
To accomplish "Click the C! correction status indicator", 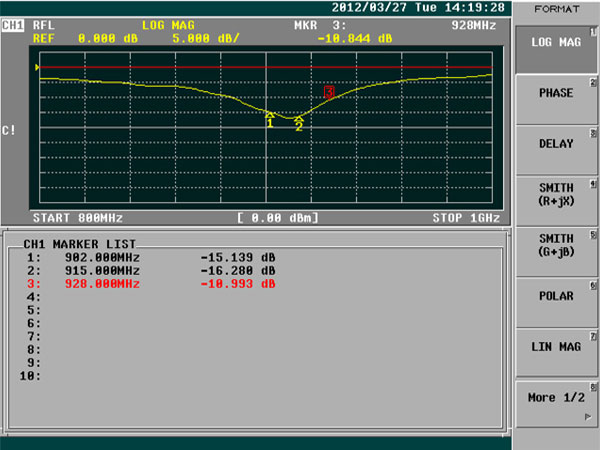I will point(8,130).
